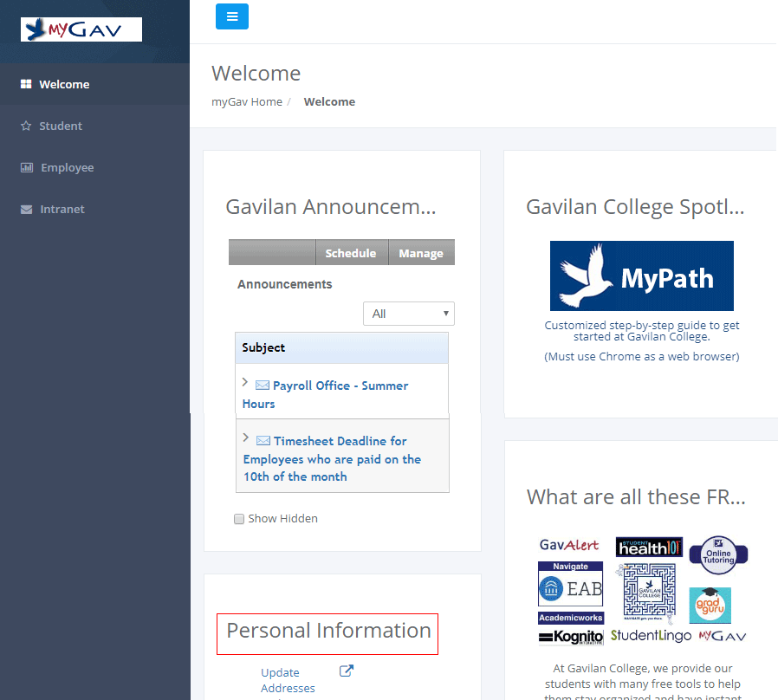Open the external link icon beside Update Addresses
Screen dimensions: 778x700
click(347, 671)
